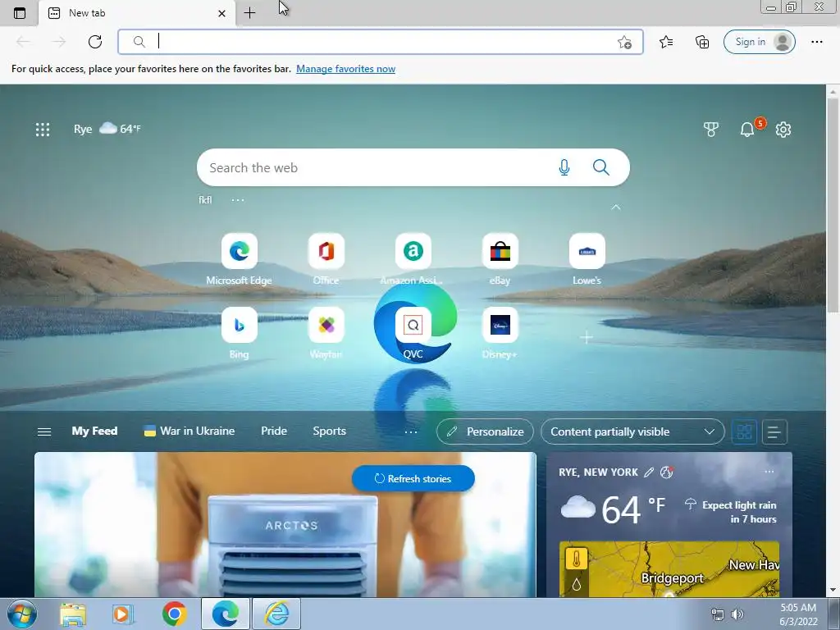Open volume control in system tray
This screenshot has width=840, height=630.
[737, 614]
